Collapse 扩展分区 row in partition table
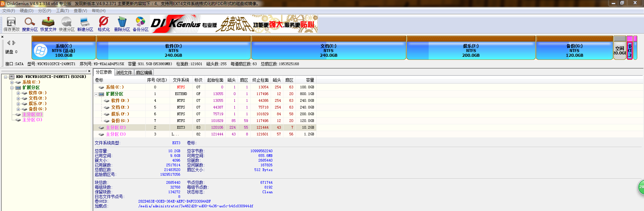The width and height of the screenshot is (644, 211). pyautogui.click(x=96, y=94)
